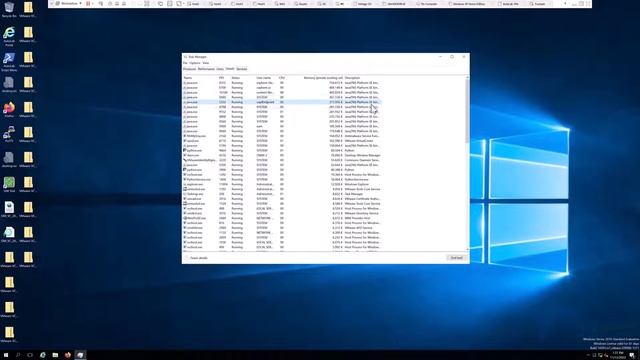The image size is (640, 360).
Task: Switch to the Services tab
Action: [242, 69]
